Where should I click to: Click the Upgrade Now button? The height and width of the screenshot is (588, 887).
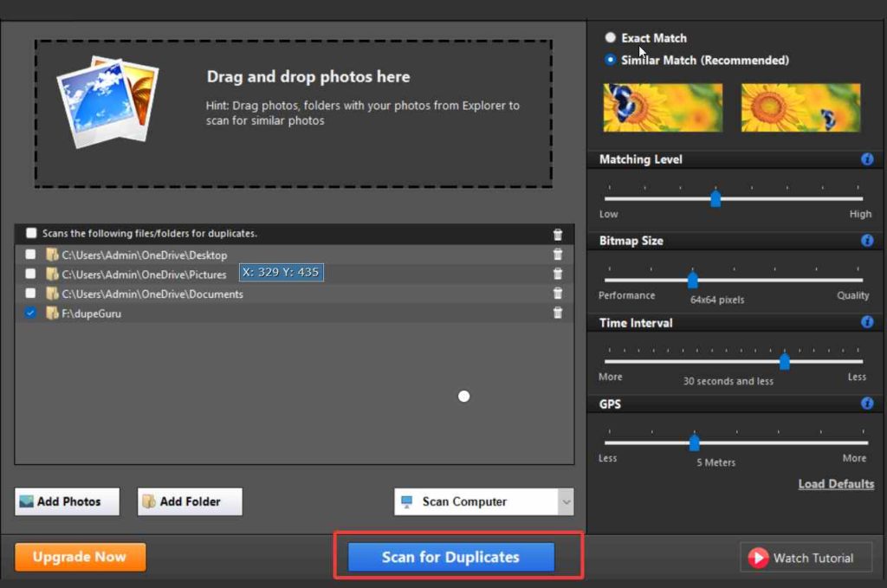[80, 557]
